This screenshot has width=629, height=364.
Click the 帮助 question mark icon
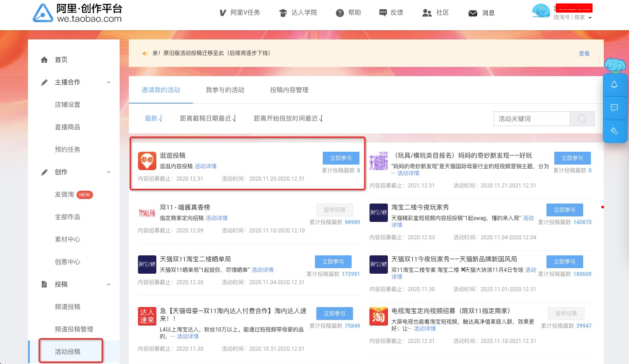coord(340,13)
